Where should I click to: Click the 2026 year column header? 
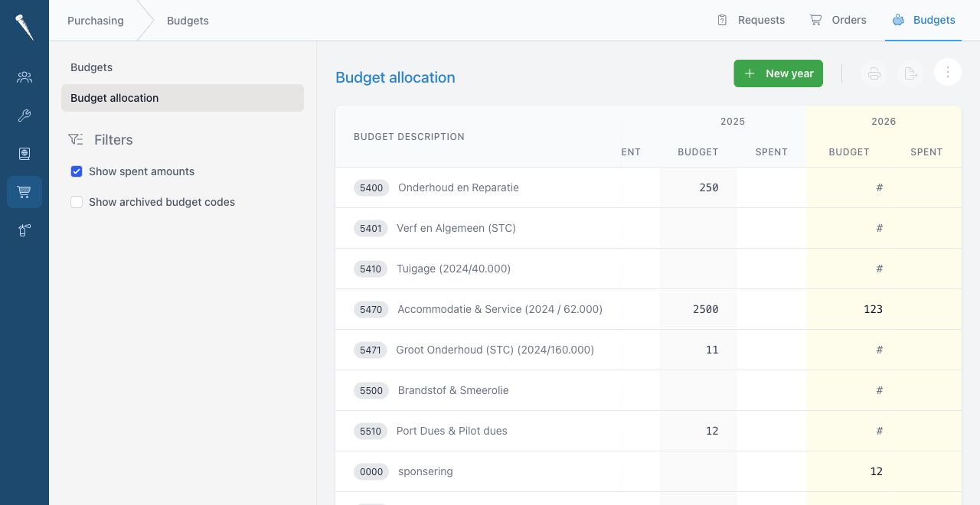[884, 121]
